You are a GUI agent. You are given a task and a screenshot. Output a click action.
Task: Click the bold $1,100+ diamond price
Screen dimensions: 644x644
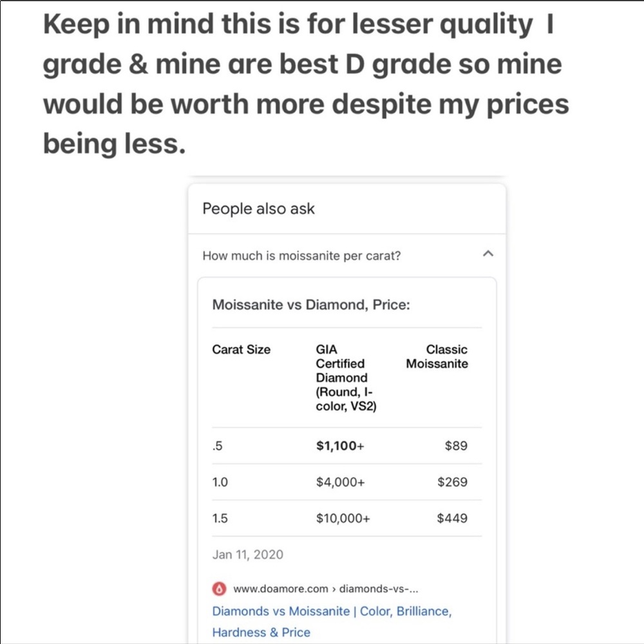[x=340, y=446]
